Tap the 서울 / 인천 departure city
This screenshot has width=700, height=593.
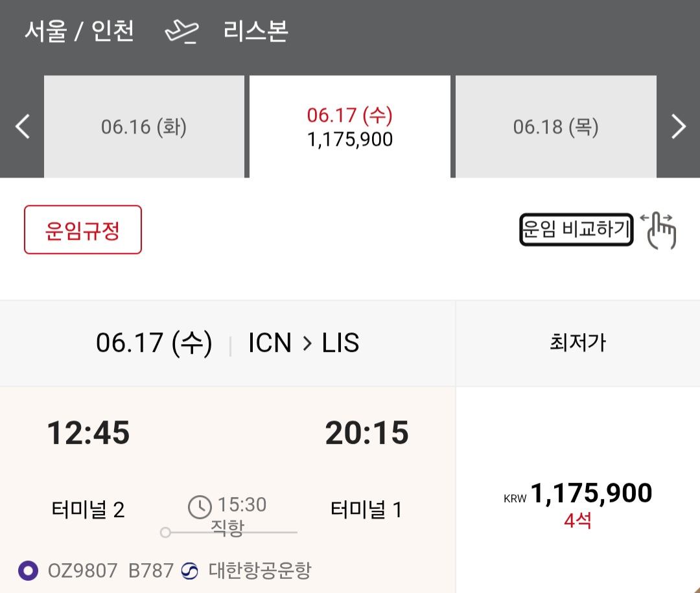(x=79, y=32)
